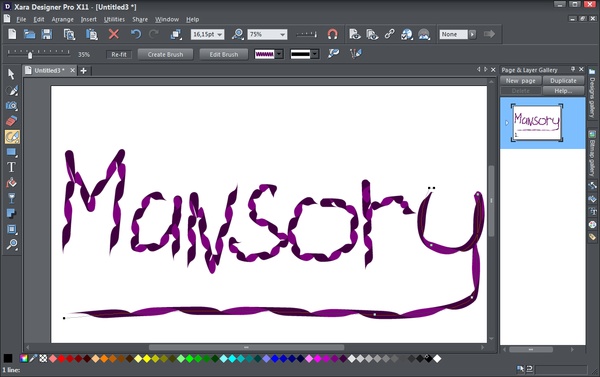Toggle pin on Page & Layer Gallery
Image resolution: width=600 pixels, height=377 pixels.
tap(573, 69)
